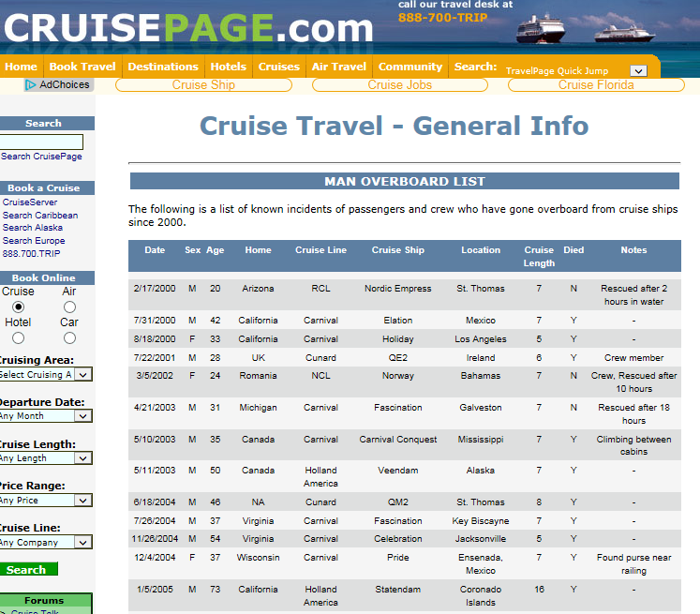Click the 888-700-TRIP phone number in header
Viewport: 700px width, 614px height.
tap(442, 18)
